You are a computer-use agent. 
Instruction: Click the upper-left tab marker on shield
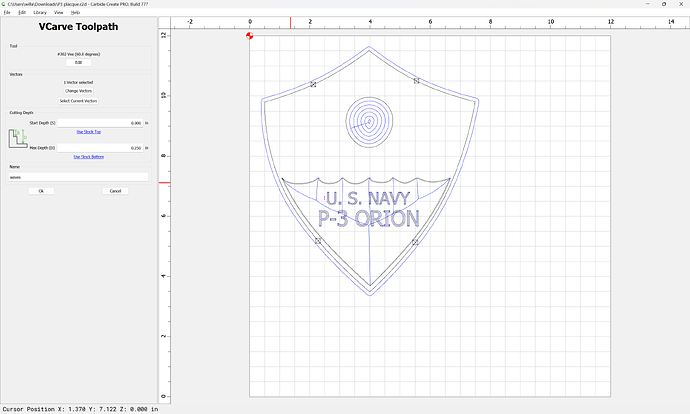tap(314, 85)
